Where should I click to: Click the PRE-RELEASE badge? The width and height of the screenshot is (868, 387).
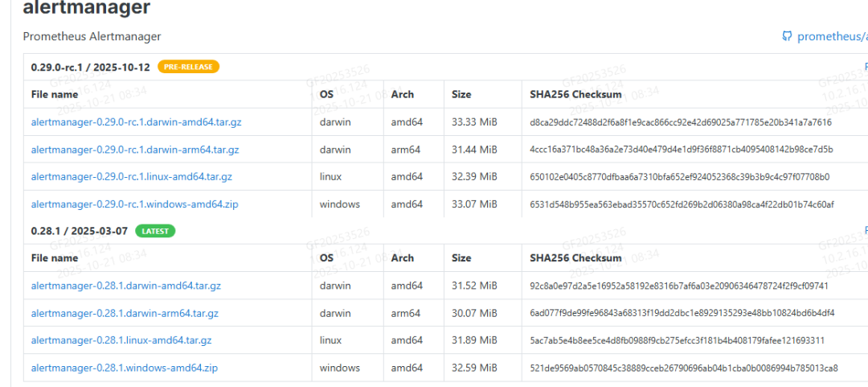tap(189, 67)
